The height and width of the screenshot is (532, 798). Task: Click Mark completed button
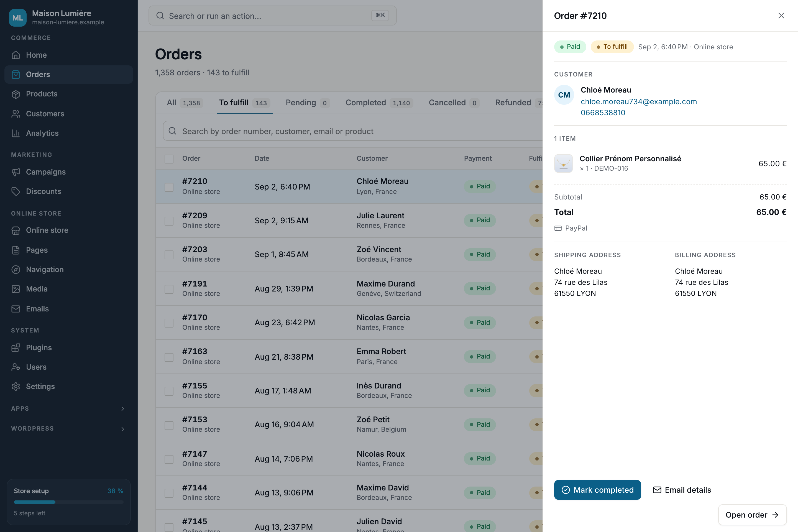pyautogui.click(x=597, y=490)
